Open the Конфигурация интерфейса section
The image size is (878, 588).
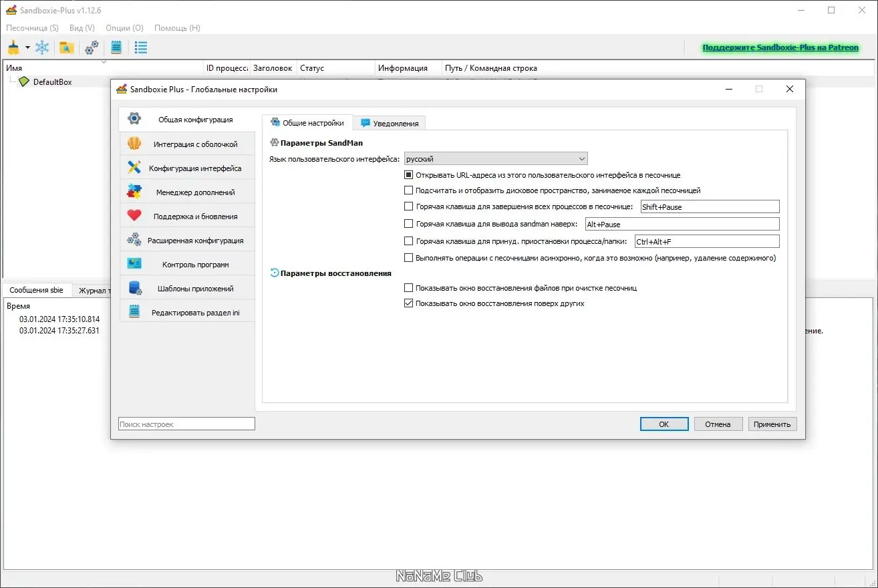[x=187, y=168]
